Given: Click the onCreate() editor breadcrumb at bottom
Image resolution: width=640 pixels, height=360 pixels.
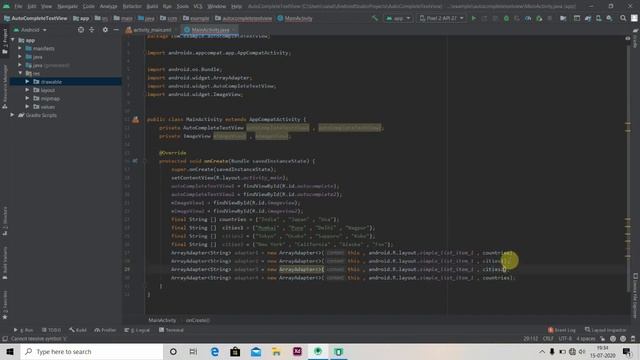Looking at the screenshot, I should (x=198, y=320).
